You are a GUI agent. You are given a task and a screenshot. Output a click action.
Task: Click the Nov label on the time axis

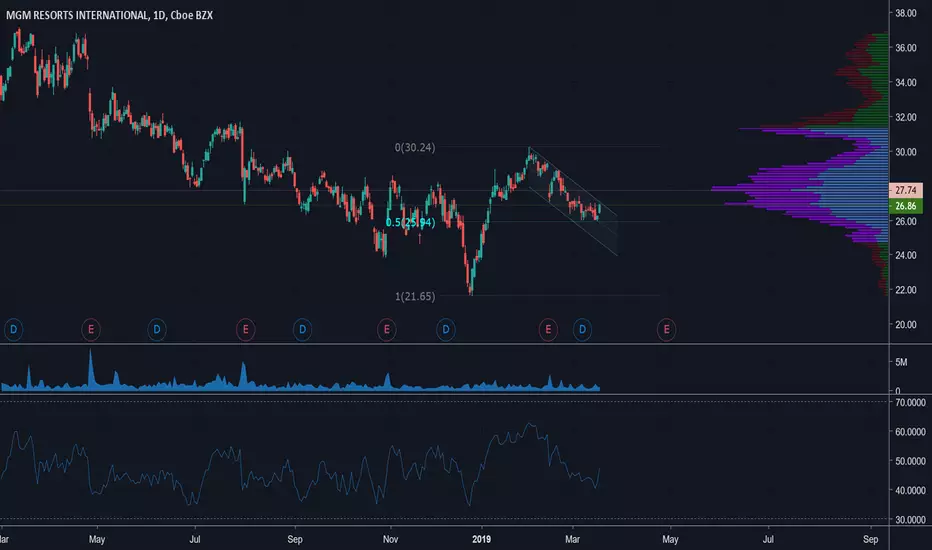click(391, 539)
